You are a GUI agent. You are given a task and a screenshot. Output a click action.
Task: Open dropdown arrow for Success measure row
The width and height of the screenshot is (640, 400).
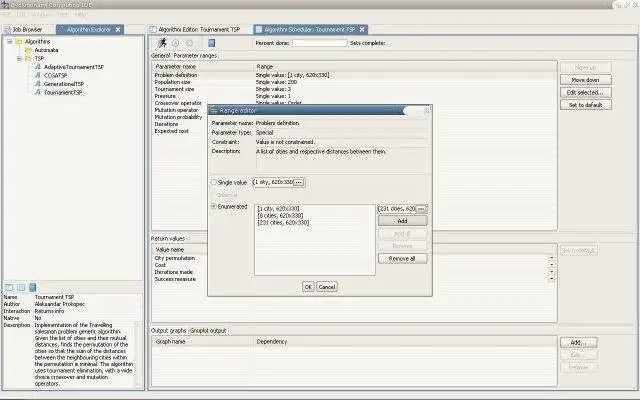552,279
